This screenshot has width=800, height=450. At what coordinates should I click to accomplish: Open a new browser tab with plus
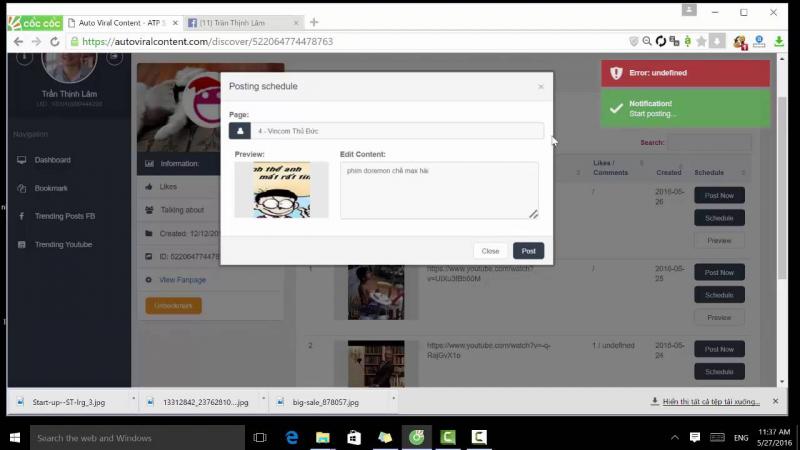pos(314,22)
